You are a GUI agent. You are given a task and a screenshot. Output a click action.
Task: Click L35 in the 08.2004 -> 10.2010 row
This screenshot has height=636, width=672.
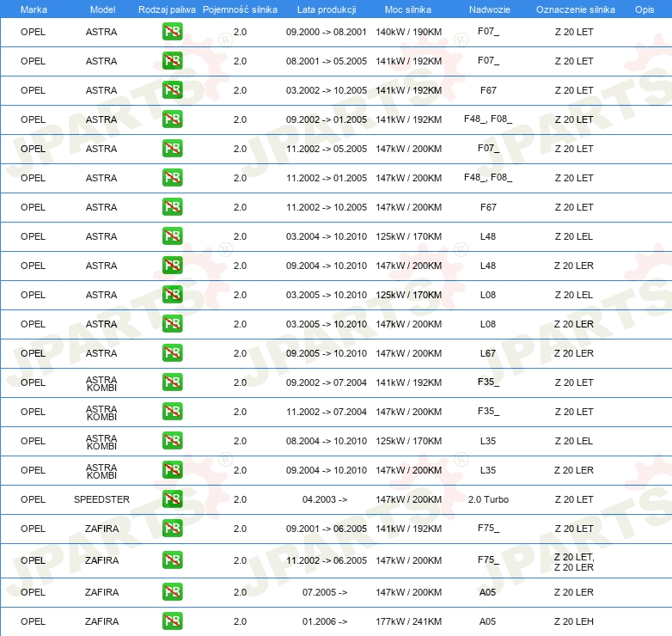click(488, 441)
